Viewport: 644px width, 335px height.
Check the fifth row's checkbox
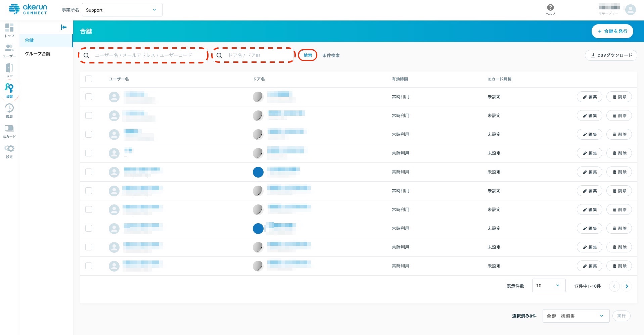coord(89,172)
